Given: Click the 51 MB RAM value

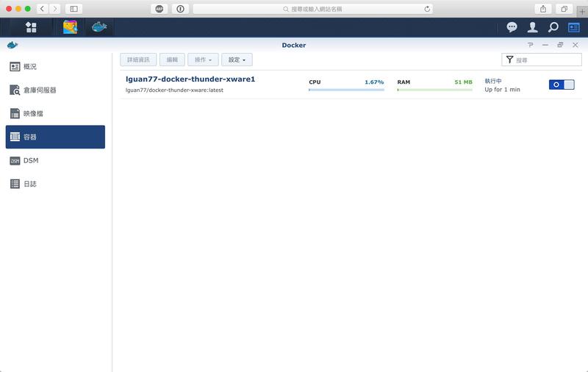Looking at the screenshot, I should [x=463, y=82].
